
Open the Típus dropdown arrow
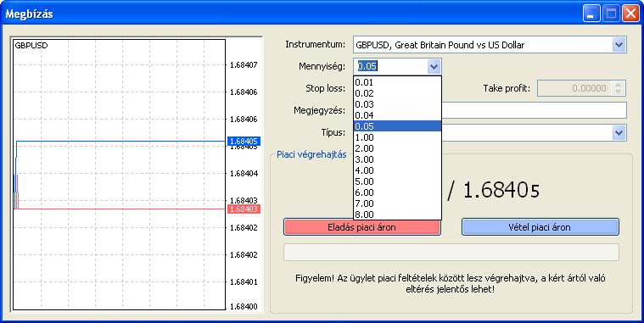click(619, 132)
